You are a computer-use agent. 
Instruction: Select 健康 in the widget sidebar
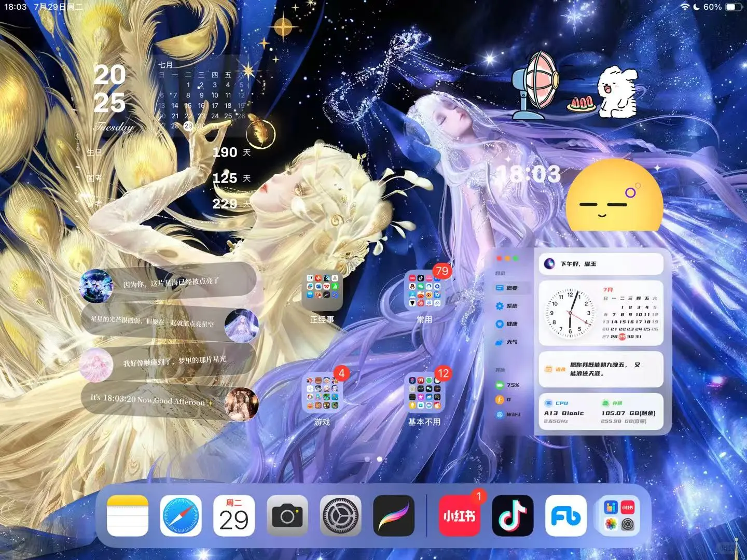[x=506, y=324]
